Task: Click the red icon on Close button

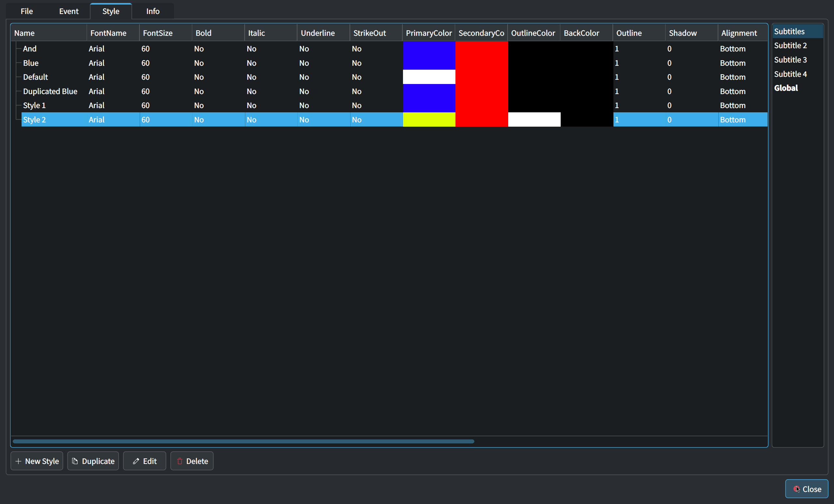Action: tap(796, 489)
